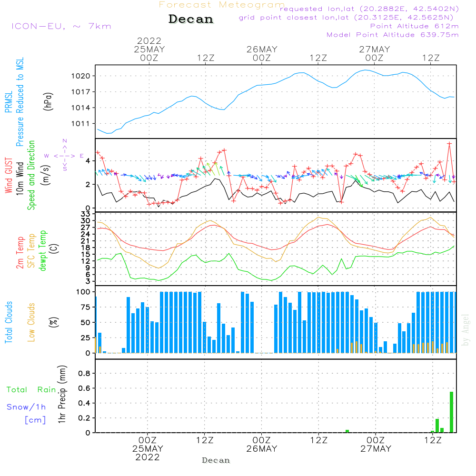The width and height of the screenshot is (476, 476).
Task: Click the "1hr Precip (mm)" axis label
Action: point(62,394)
